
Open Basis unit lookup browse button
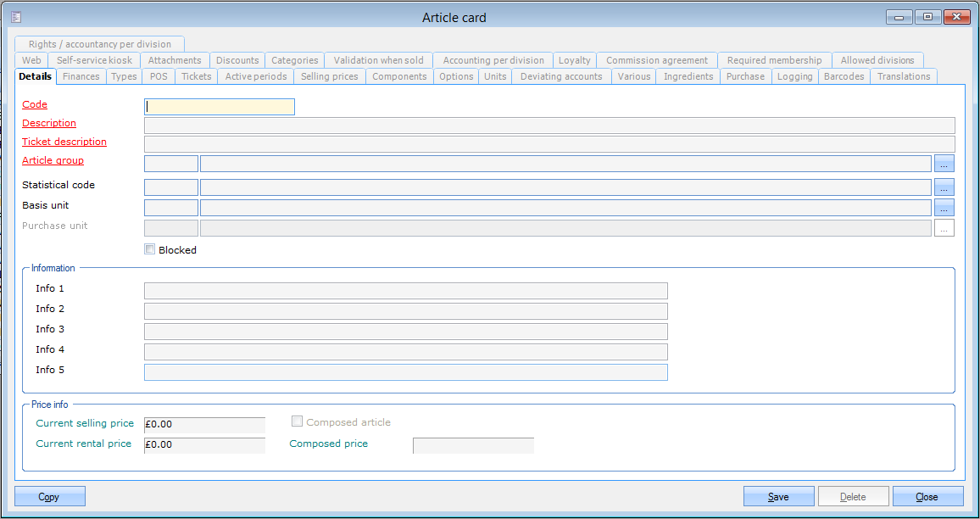pos(944,208)
